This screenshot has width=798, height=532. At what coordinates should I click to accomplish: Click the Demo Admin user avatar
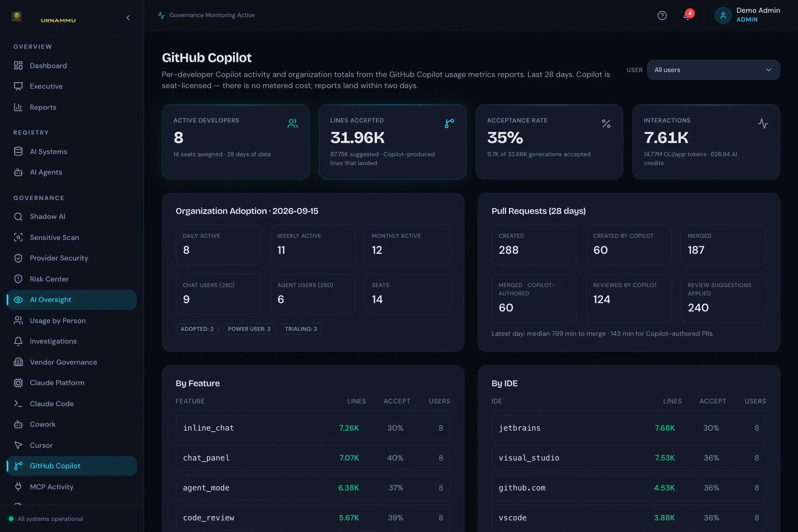click(723, 16)
